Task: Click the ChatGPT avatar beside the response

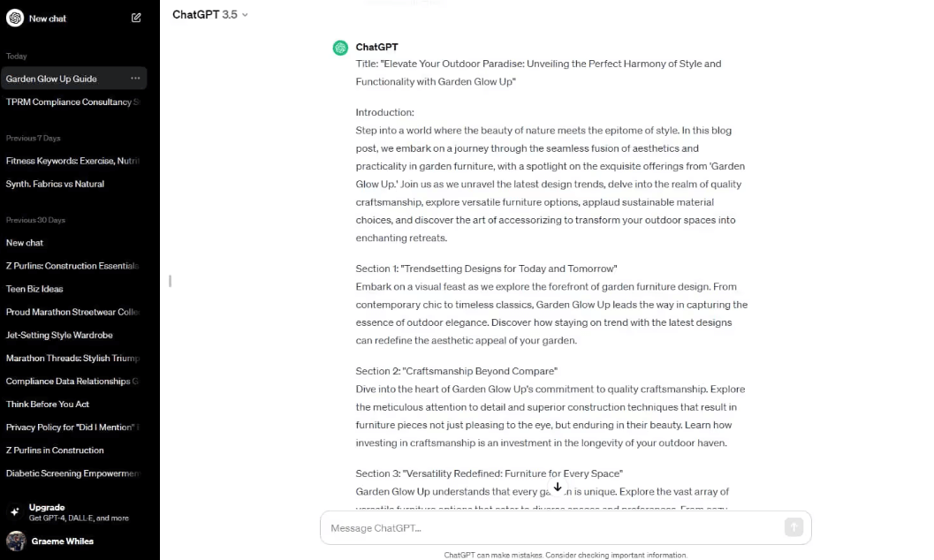Action: pos(340,47)
